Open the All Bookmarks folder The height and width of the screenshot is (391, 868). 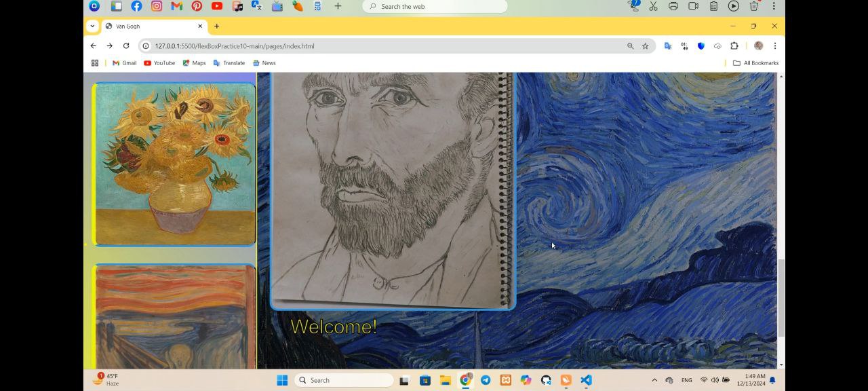755,63
